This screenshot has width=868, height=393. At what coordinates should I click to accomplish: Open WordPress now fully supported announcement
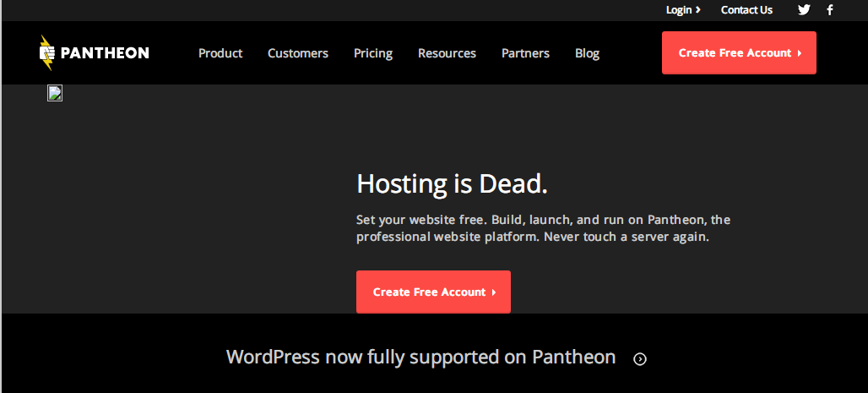[420, 357]
